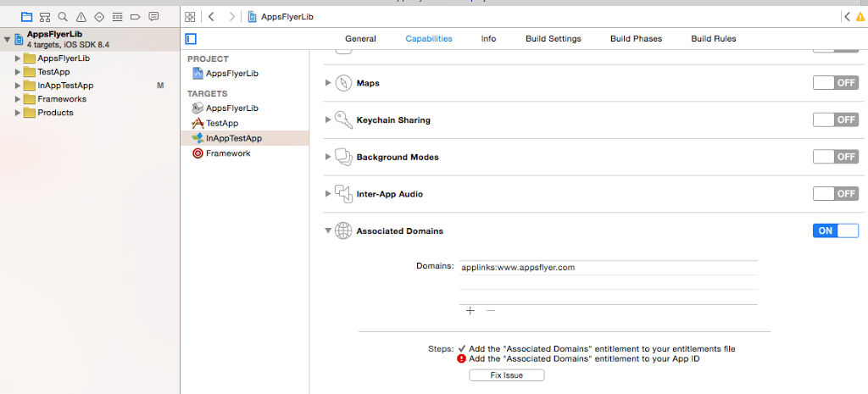Switch to the General tab

(360, 39)
